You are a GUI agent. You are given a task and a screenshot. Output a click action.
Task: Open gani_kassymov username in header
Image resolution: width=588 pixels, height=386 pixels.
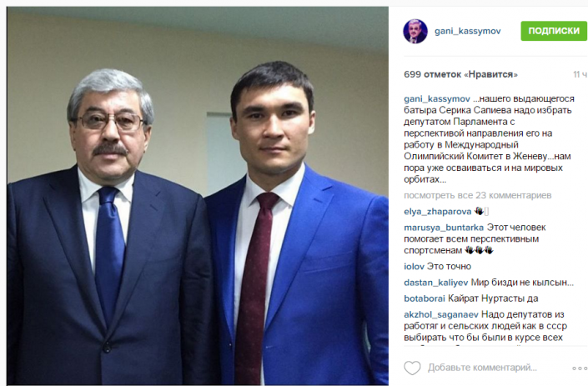pos(468,31)
